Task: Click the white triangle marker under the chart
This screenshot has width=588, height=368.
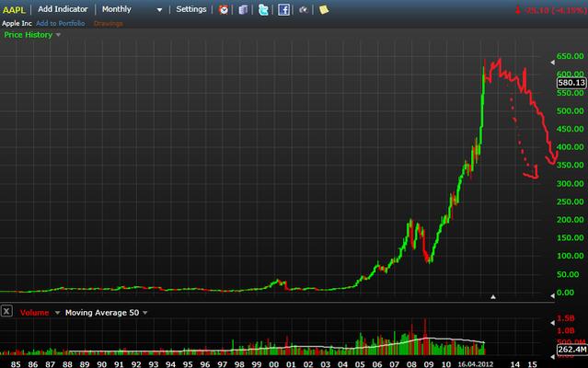Action: (493, 297)
